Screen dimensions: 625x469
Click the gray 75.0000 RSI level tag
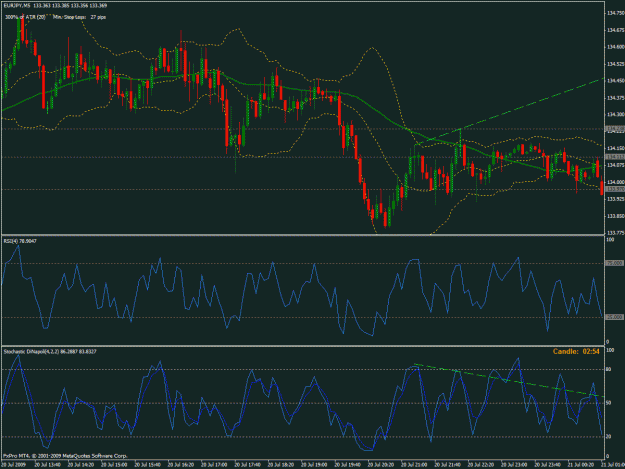tap(614, 263)
